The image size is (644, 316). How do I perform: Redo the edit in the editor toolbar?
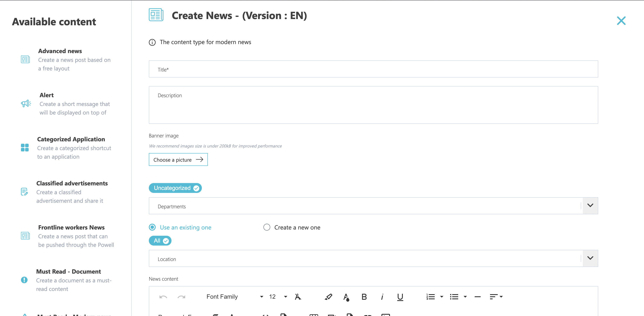pos(181,297)
